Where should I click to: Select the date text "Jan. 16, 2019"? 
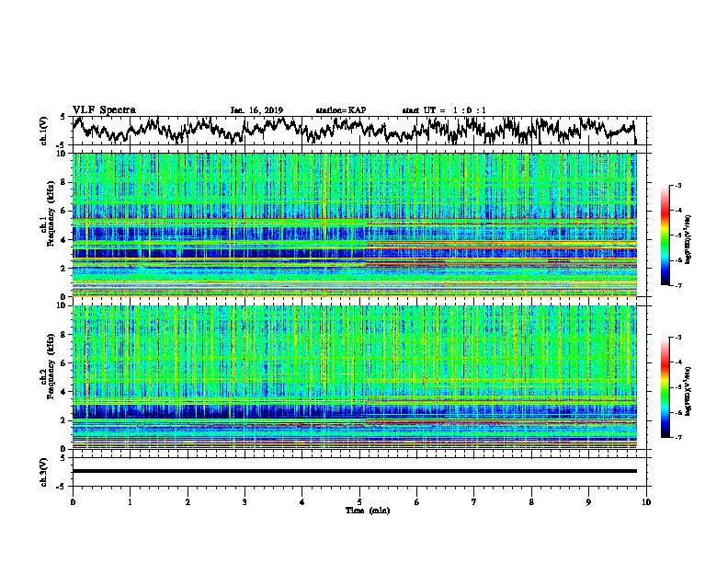point(256,110)
